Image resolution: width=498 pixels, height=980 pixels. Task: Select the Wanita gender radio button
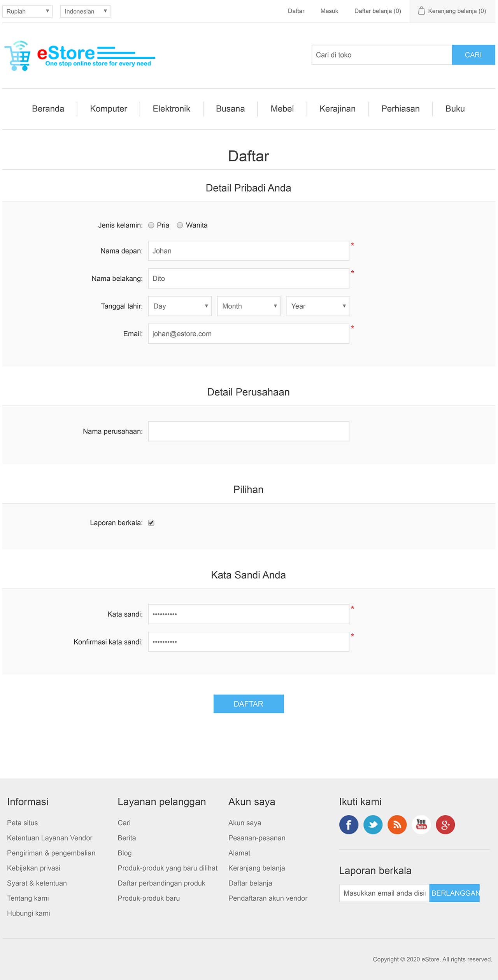point(180,225)
